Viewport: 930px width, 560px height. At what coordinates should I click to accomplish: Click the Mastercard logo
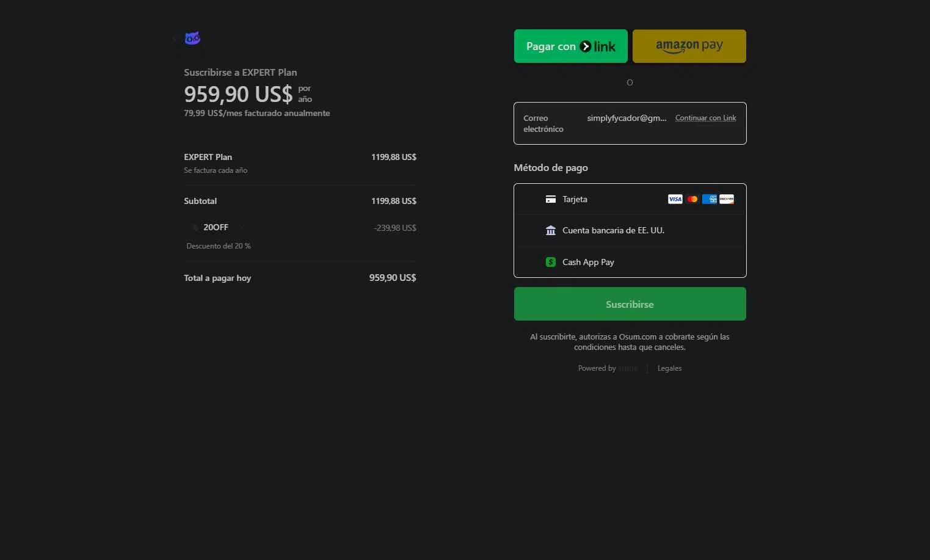tap(692, 199)
